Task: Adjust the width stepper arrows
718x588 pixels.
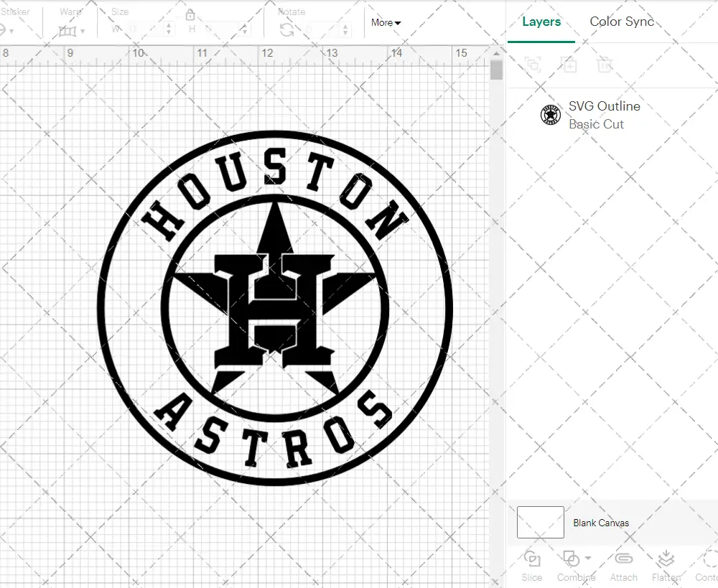Action: (x=169, y=29)
